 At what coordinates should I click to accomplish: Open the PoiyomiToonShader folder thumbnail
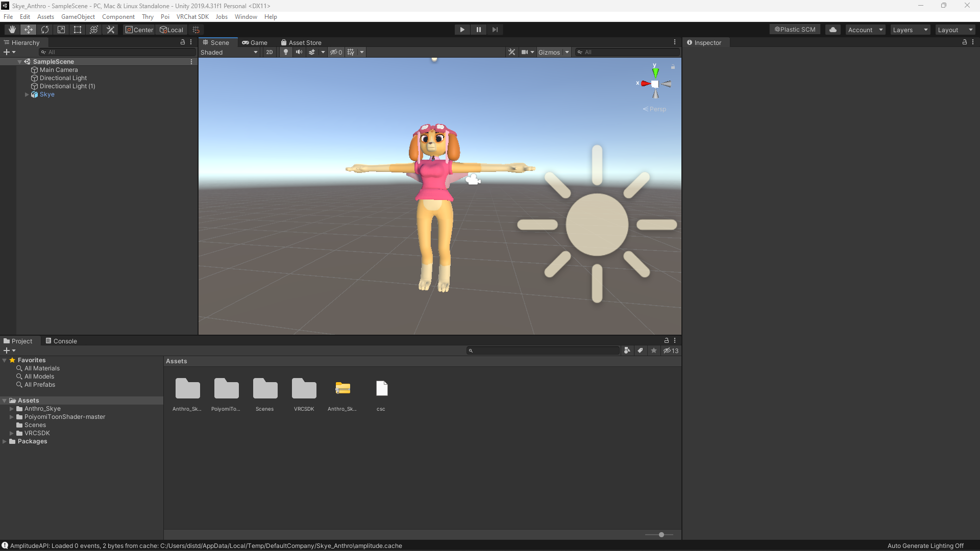point(226,389)
